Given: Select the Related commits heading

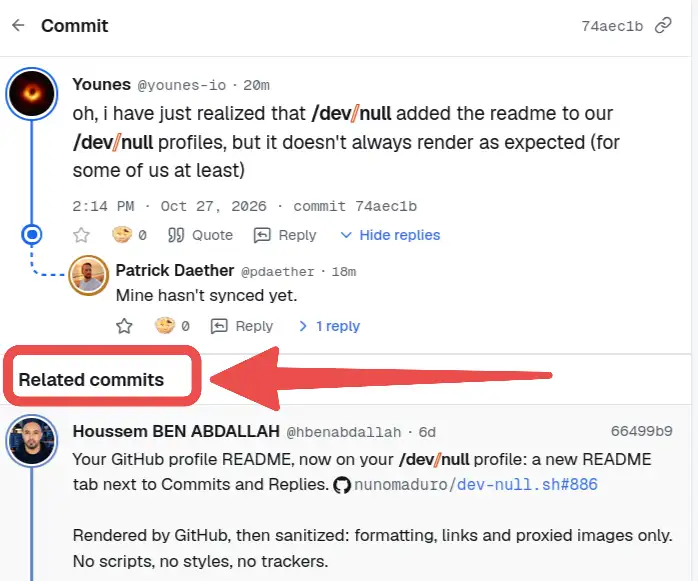Looking at the screenshot, I should click(x=91, y=379).
